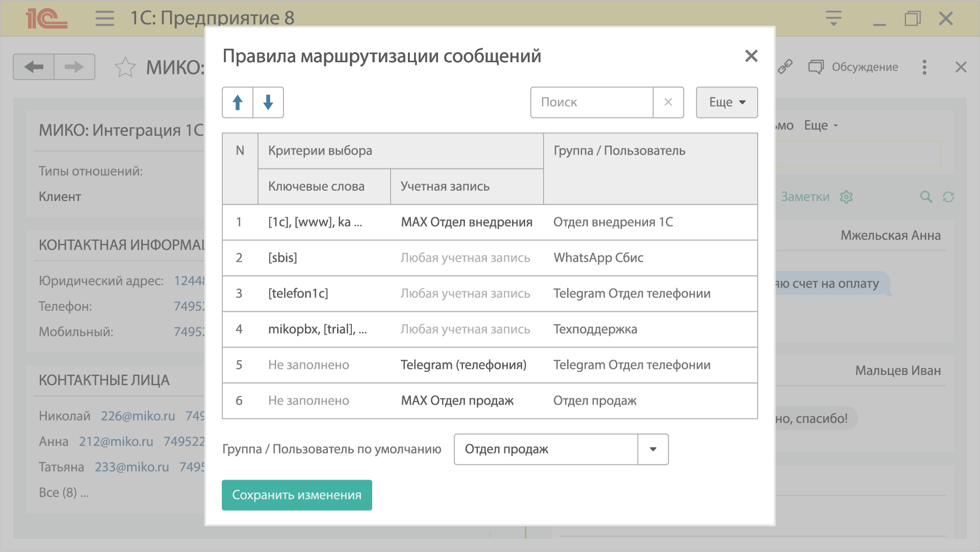Click the refresh notes icon
Image resolution: width=980 pixels, height=552 pixels.
948,197
